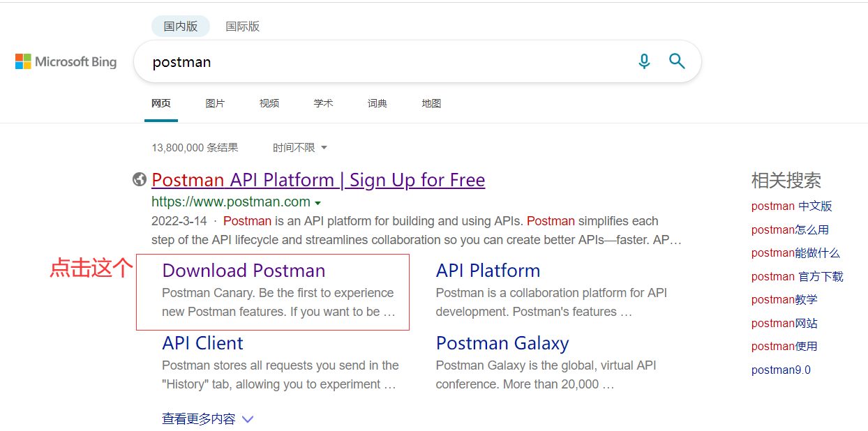Click related search postman怎么用

(790, 229)
